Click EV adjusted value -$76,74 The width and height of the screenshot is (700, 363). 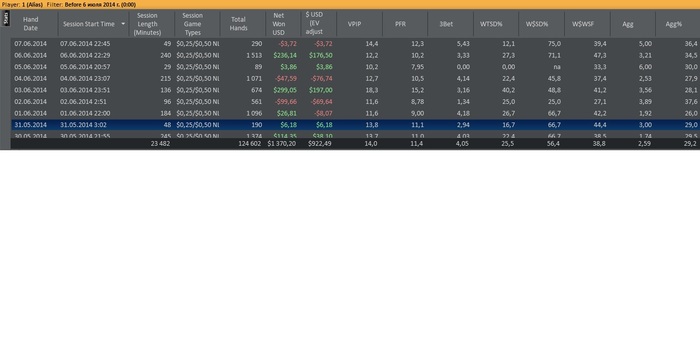click(322, 79)
